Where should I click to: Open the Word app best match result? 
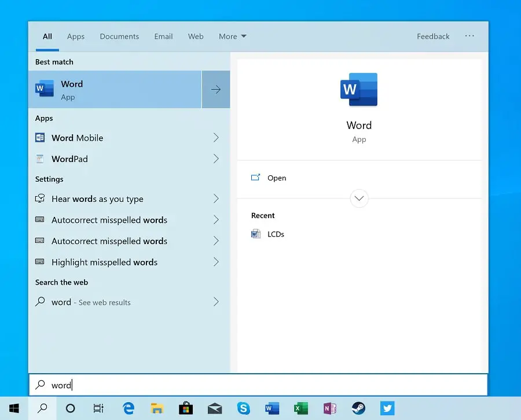[115, 89]
